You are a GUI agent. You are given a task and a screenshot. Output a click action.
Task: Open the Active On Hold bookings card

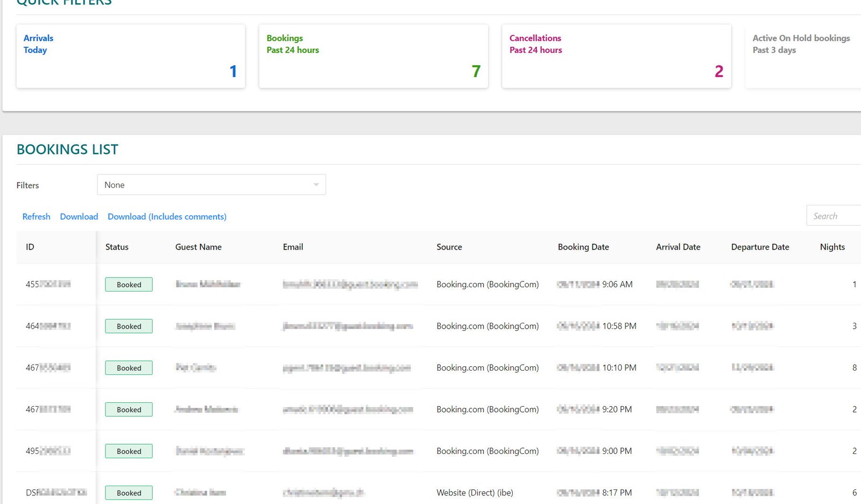pyautogui.click(x=803, y=56)
